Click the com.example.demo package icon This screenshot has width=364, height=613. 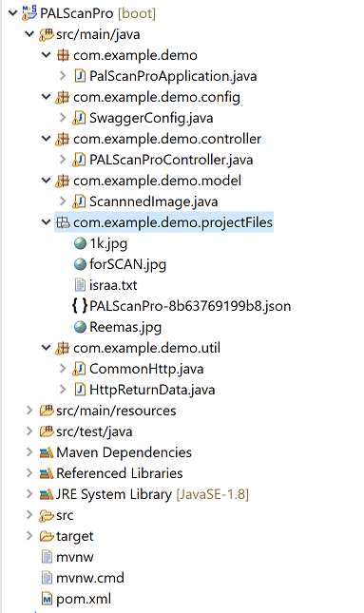(63, 55)
